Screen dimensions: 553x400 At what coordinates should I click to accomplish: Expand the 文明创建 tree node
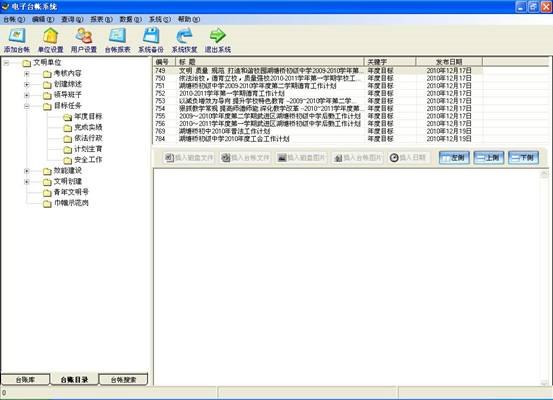click(x=27, y=182)
